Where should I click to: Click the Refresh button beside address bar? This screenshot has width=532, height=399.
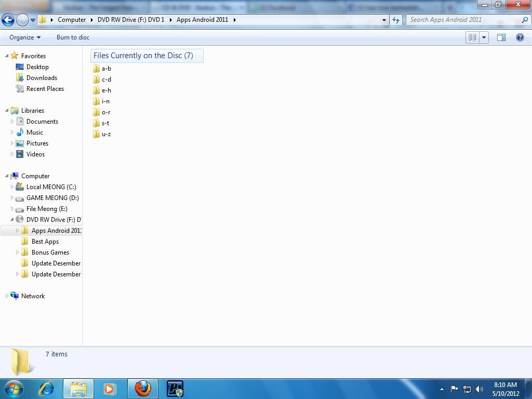pyautogui.click(x=396, y=20)
